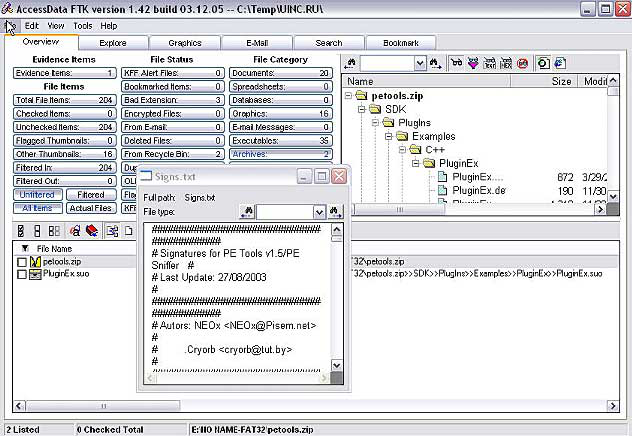Click the column filter funnel icon
The height and width of the screenshot is (436, 632).
(x=25, y=248)
